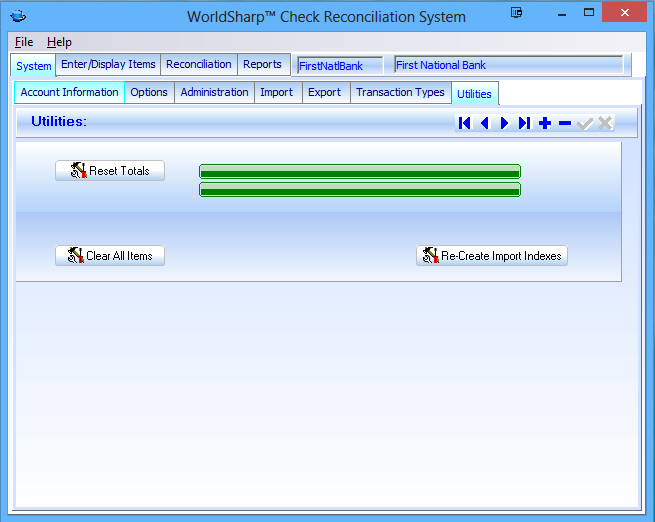Image resolution: width=655 pixels, height=522 pixels.
Task: Click the FirstNatlBank account code field
Action: [x=339, y=65]
